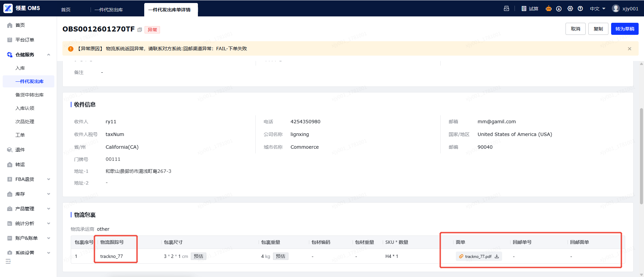Click the 预估 tag beside package size

pos(199,256)
